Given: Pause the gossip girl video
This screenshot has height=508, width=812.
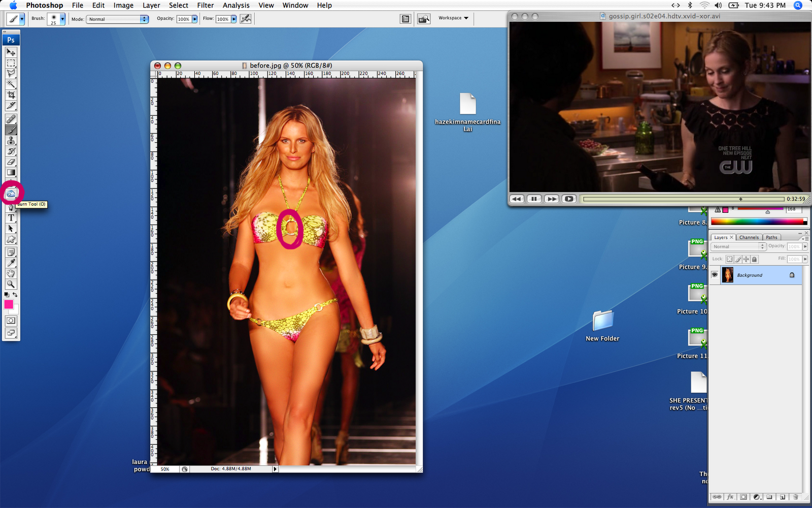Looking at the screenshot, I should coord(534,199).
